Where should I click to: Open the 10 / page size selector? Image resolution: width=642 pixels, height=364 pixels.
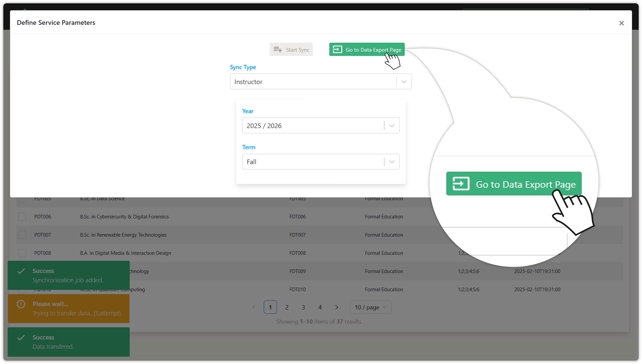[370, 307]
